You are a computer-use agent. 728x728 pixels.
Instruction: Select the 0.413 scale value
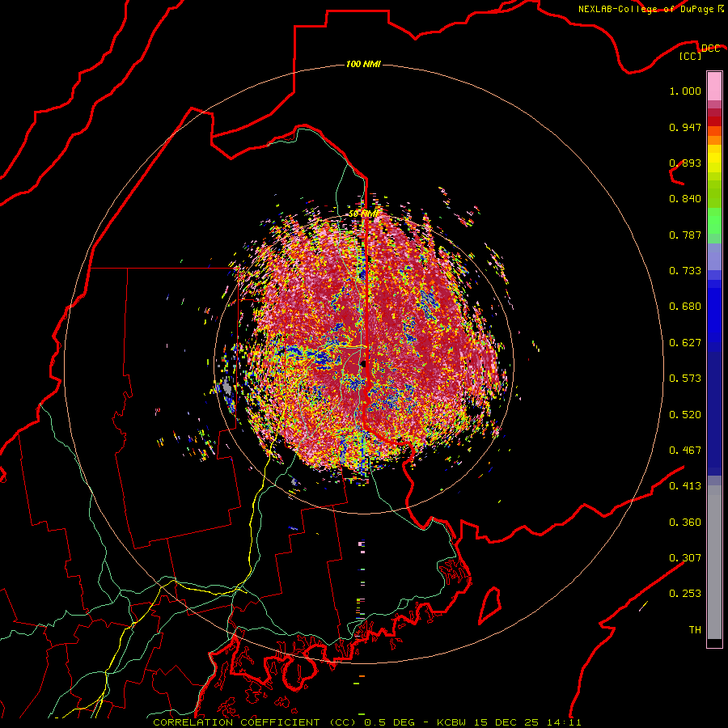pos(685,486)
